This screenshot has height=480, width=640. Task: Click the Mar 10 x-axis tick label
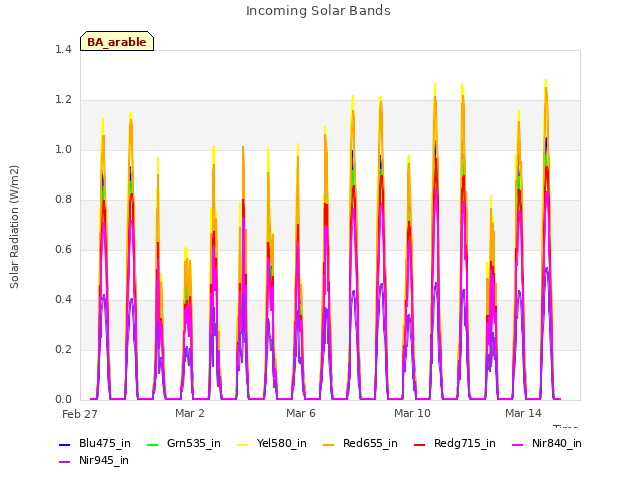[x=412, y=413]
